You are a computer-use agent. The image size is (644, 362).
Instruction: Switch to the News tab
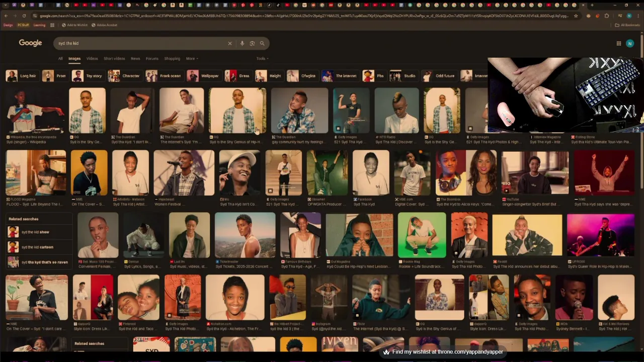pyautogui.click(x=135, y=58)
